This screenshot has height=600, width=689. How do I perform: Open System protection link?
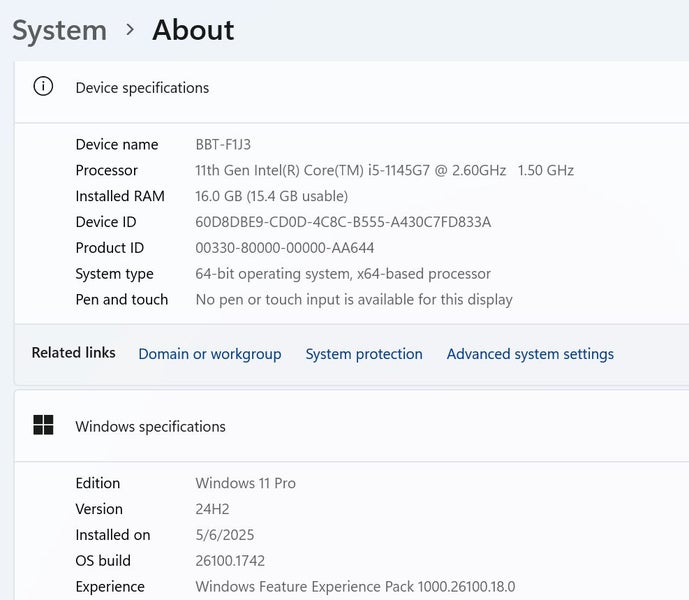364,354
